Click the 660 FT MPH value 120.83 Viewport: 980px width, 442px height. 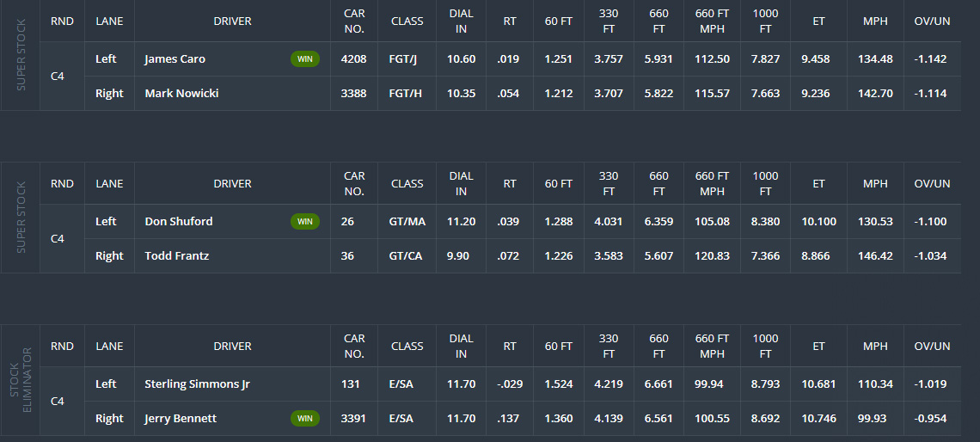pyautogui.click(x=712, y=256)
